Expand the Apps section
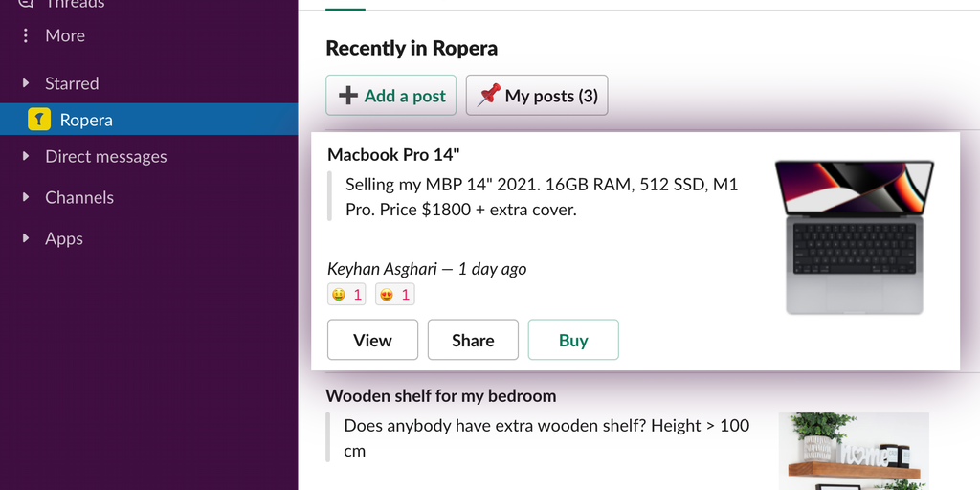Image resolution: width=980 pixels, height=490 pixels. [26, 238]
